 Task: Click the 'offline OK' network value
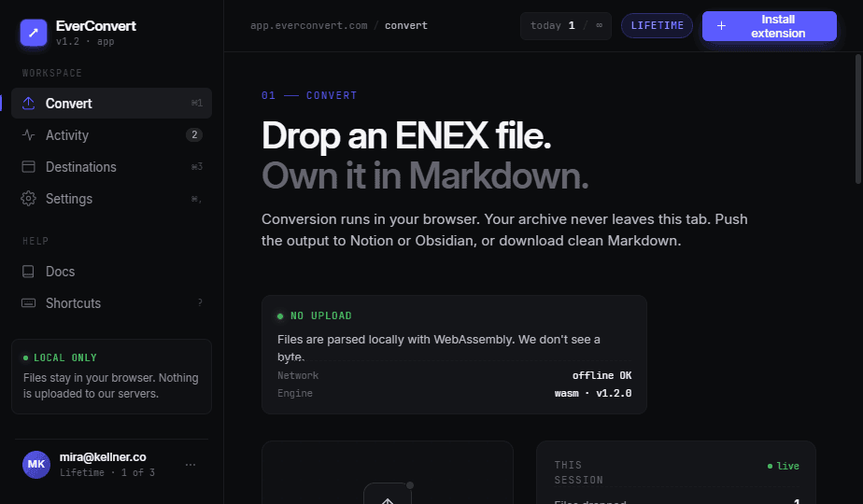point(602,375)
